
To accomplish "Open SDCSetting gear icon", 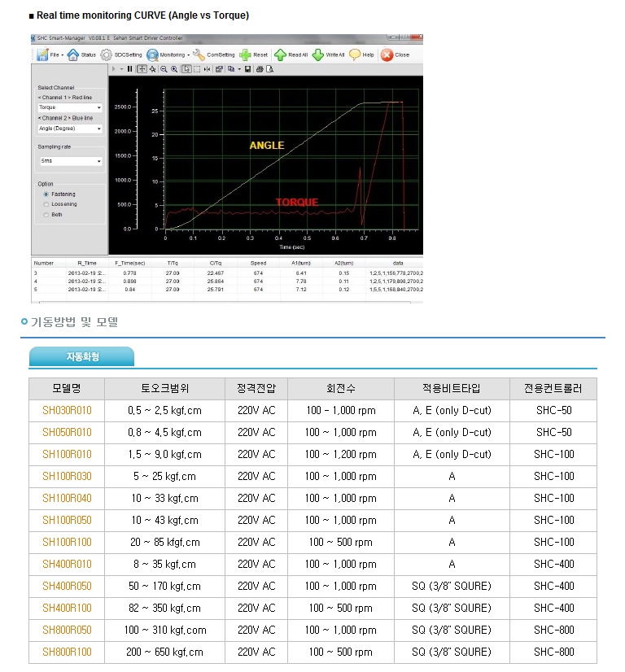I will point(107,55).
